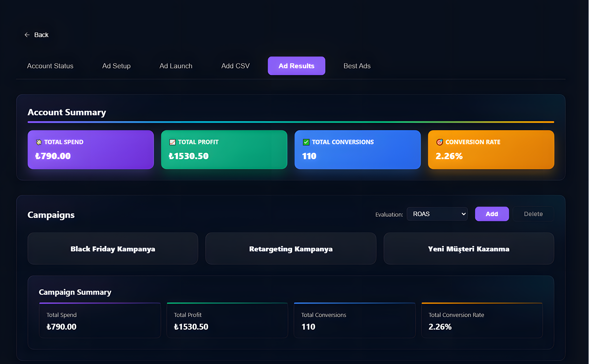Click the Campaign Summary Total Profit card
This screenshot has width=590, height=364.
[227, 320]
